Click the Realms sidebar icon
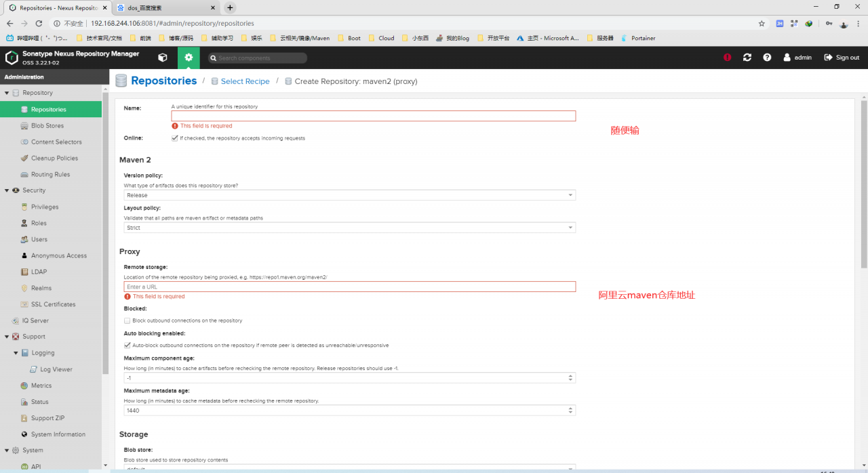Screen dimensions: 868x473 tap(24, 288)
